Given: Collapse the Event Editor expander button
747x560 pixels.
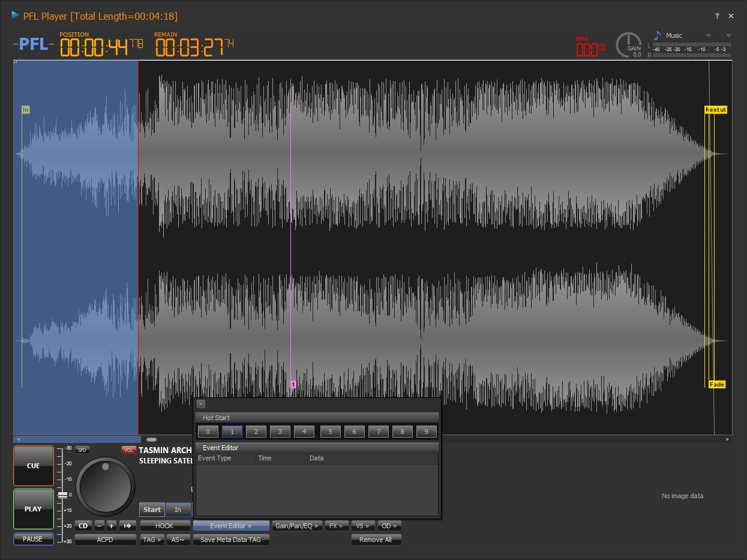Looking at the screenshot, I should (x=231, y=526).
